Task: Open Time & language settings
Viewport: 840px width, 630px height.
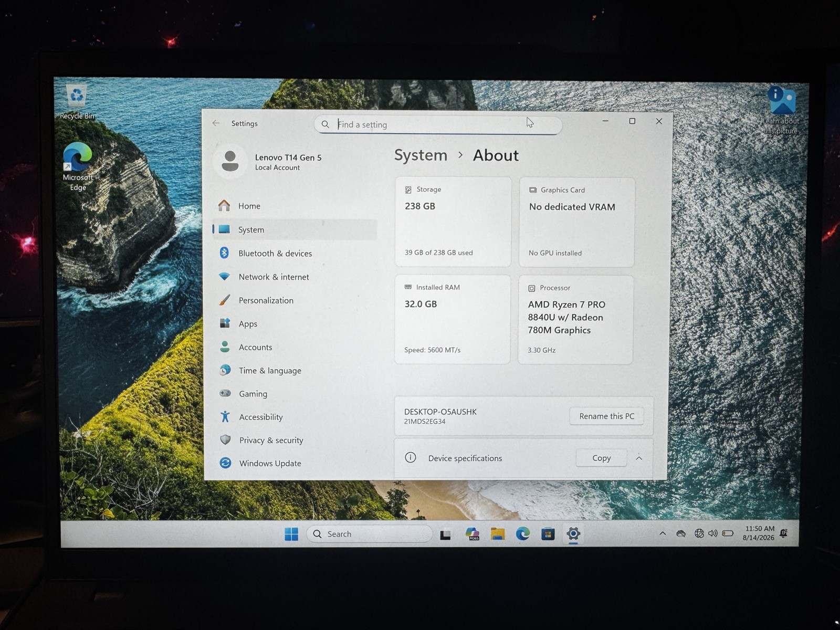Action: click(295, 370)
